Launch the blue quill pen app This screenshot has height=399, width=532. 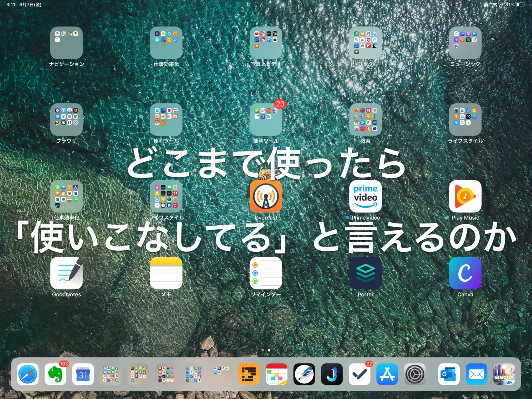(304, 374)
